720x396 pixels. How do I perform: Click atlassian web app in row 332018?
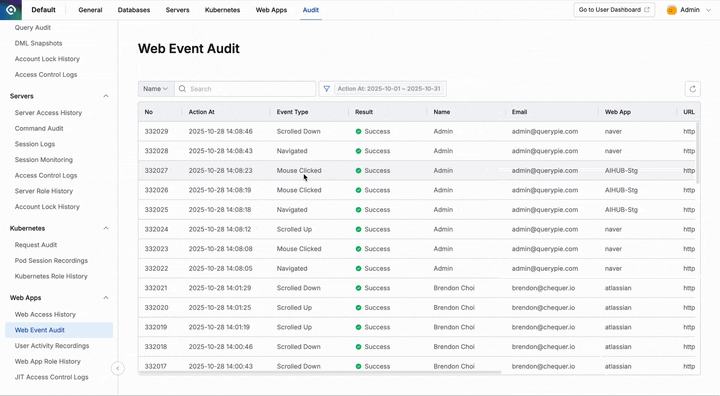coord(618,347)
